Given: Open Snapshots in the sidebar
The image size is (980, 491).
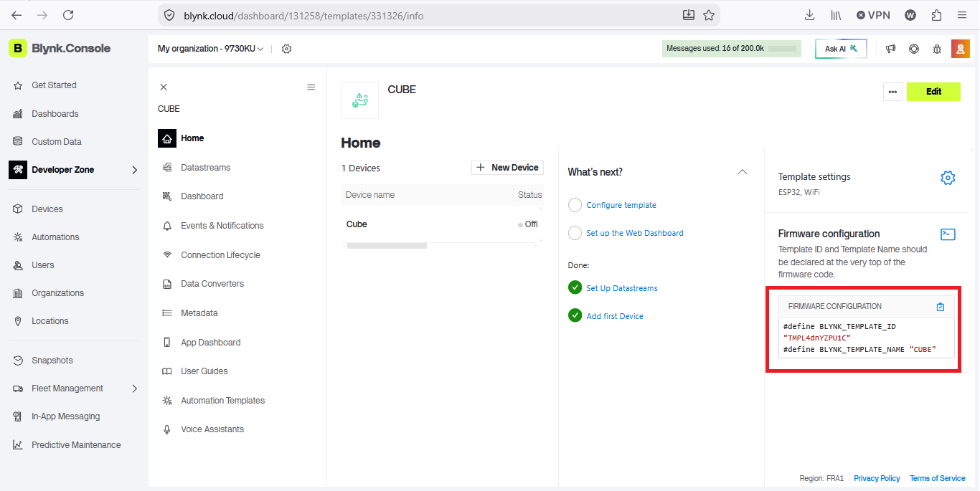Looking at the screenshot, I should click(x=52, y=361).
